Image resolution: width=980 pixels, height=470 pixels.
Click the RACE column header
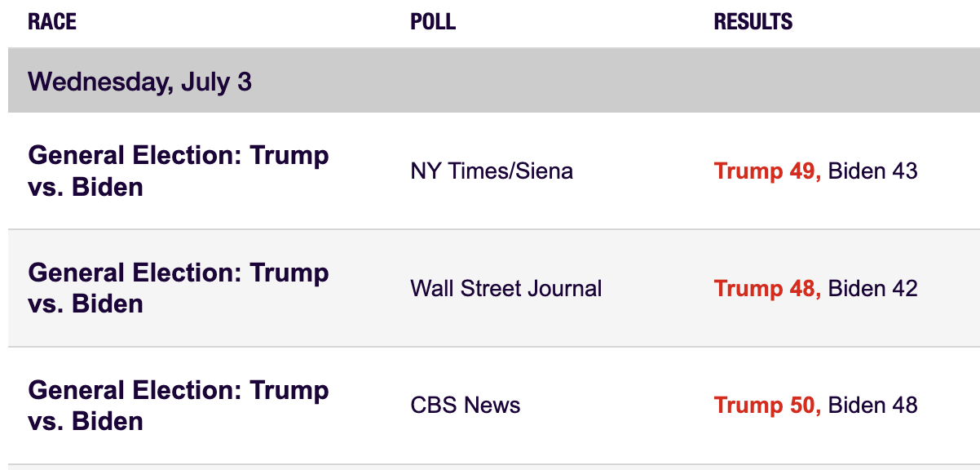click(x=52, y=22)
